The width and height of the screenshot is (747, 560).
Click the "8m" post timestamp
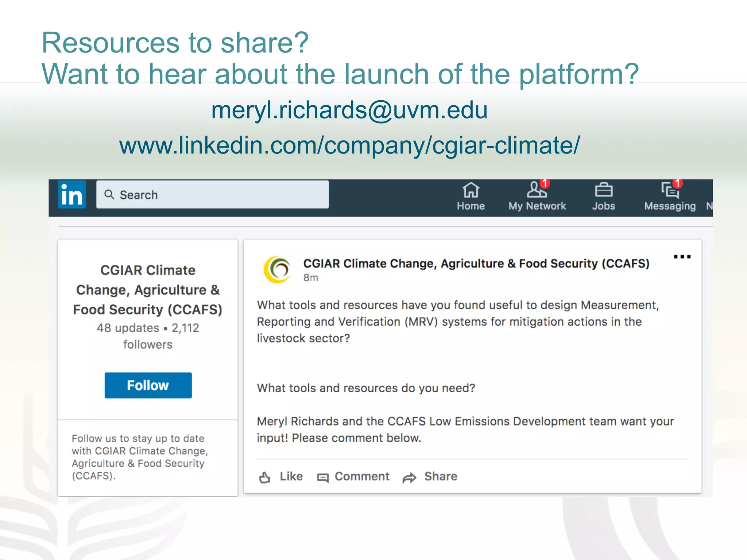pos(311,278)
